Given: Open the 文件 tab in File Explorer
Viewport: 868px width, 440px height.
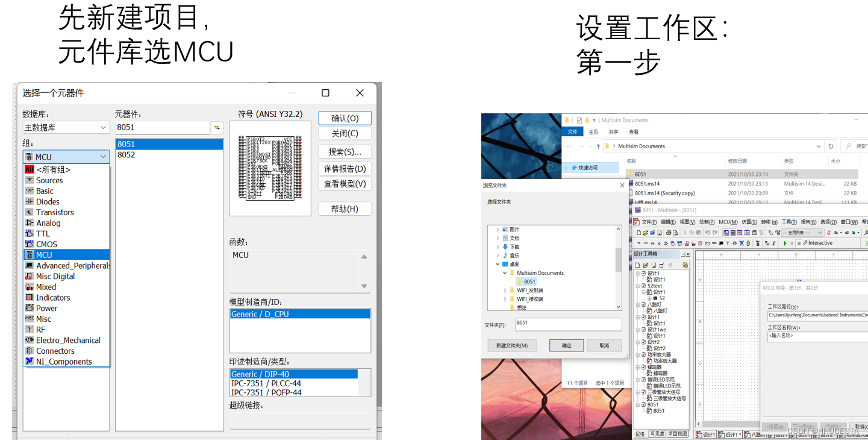Looking at the screenshot, I should point(573,131).
